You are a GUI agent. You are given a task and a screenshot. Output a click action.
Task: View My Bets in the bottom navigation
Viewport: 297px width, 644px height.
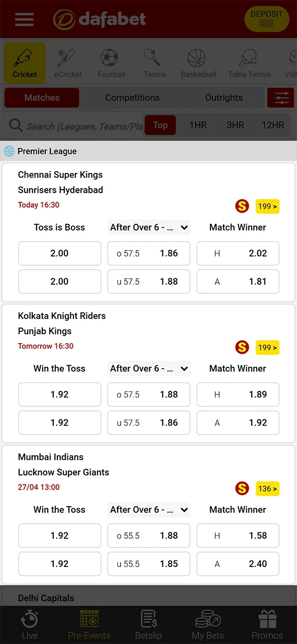coord(208,624)
